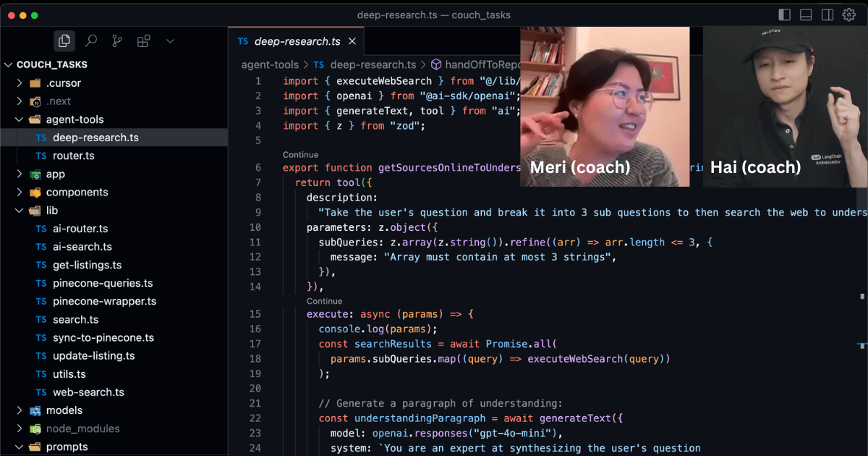Click the TS icon beside web-search.ts
The height and width of the screenshot is (456, 868).
pos(42,392)
